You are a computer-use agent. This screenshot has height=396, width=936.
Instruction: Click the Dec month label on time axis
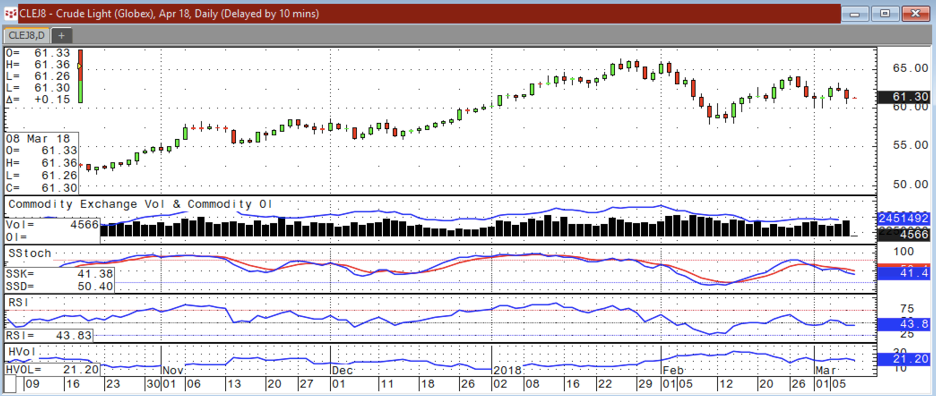[x=343, y=370]
